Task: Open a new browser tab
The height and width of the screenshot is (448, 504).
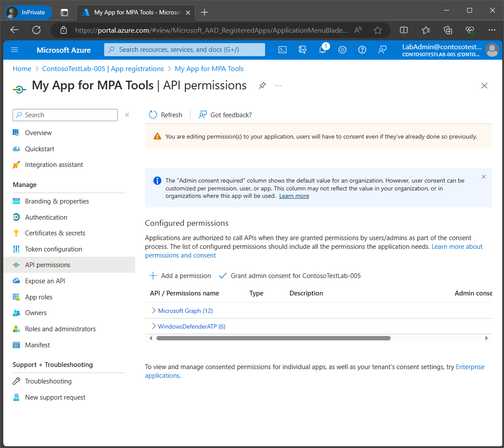Action: click(204, 13)
